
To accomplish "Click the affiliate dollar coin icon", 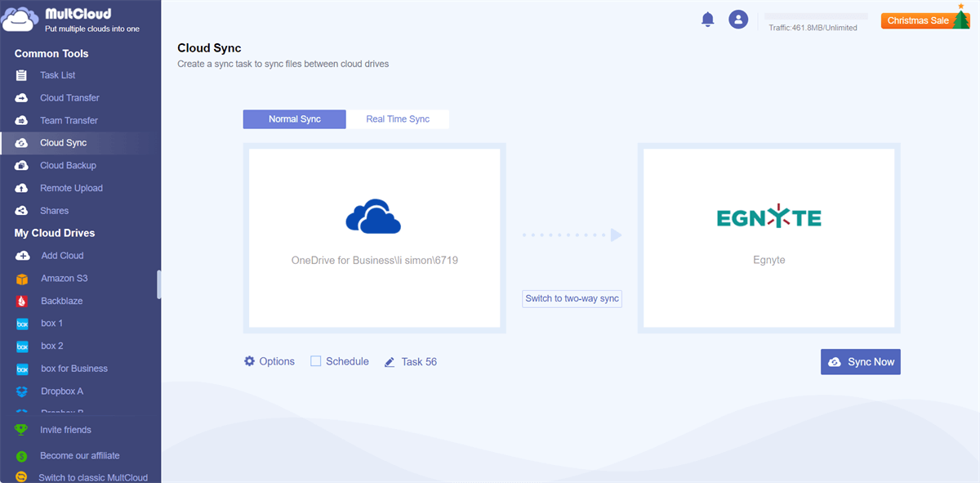I will (x=21, y=456).
